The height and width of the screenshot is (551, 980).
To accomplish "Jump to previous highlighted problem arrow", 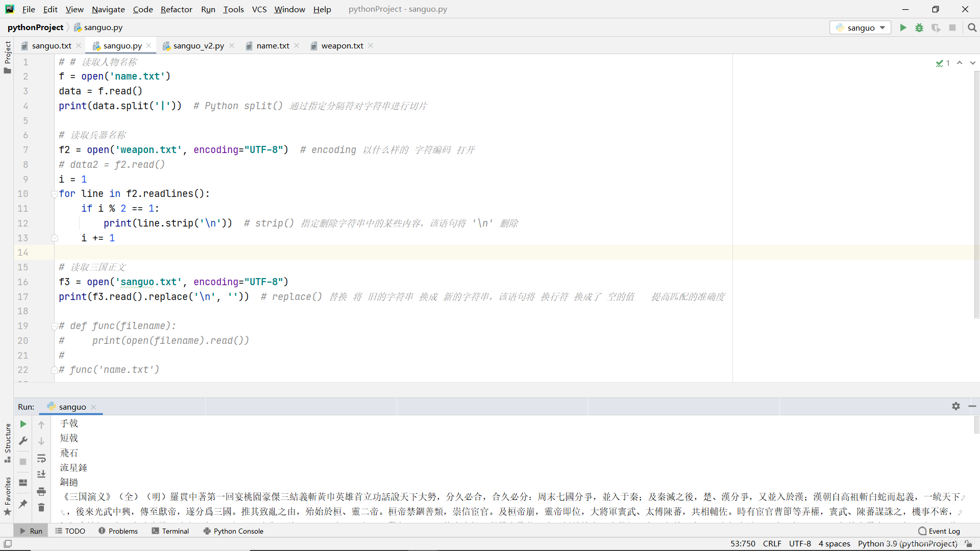I will [x=960, y=63].
